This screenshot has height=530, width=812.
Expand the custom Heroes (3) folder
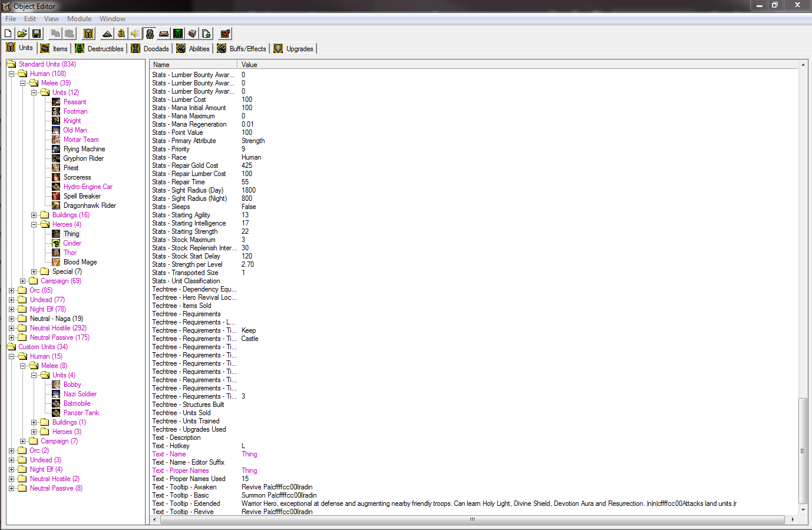coord(34,432)
